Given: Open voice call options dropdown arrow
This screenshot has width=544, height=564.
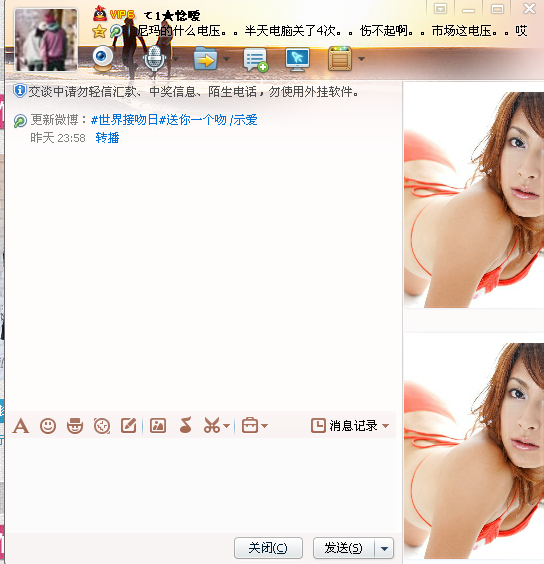Looking at the screenshot, I should [x=176, y=59].
